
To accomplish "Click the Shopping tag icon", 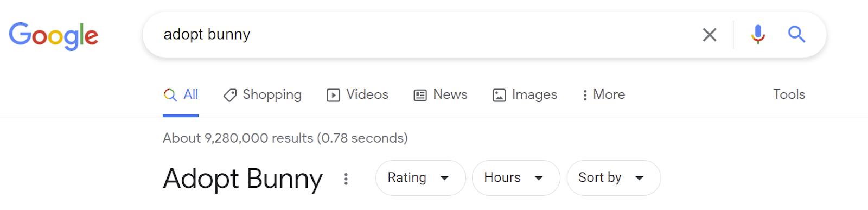I will 230,95.
